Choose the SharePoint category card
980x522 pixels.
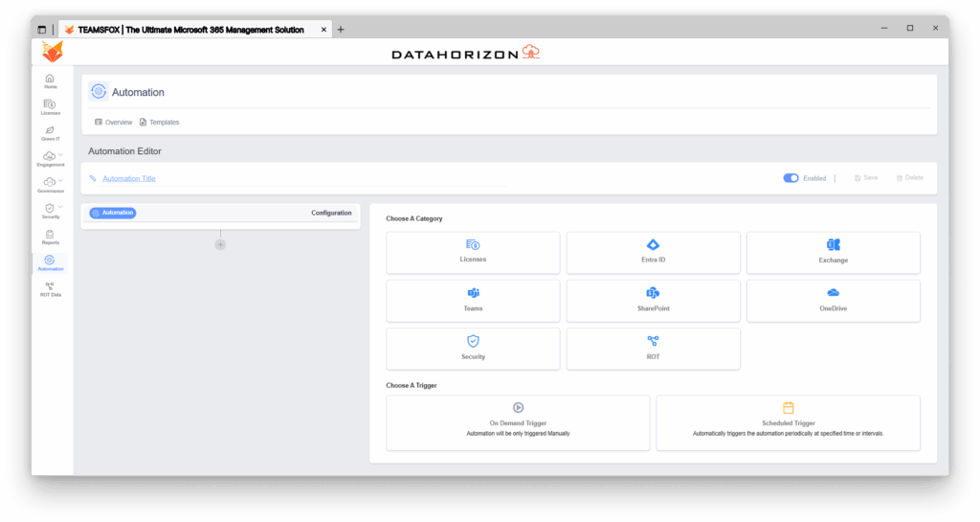[653, 301]
